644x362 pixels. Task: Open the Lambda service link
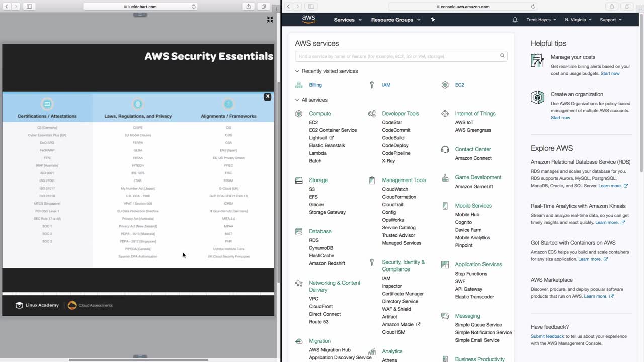(x=318, y=153)
